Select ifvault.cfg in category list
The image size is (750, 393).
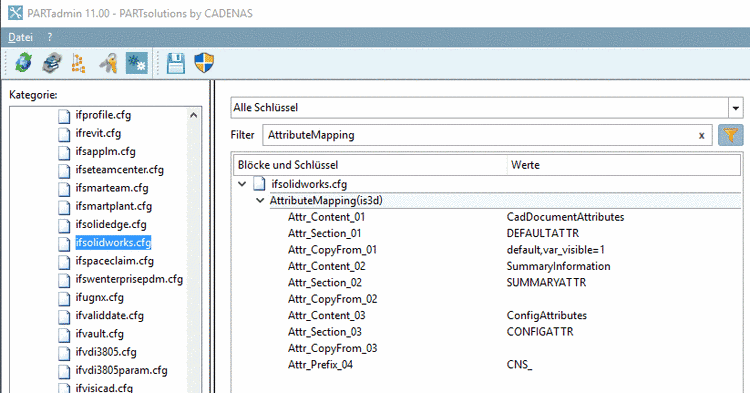(99, 334)
